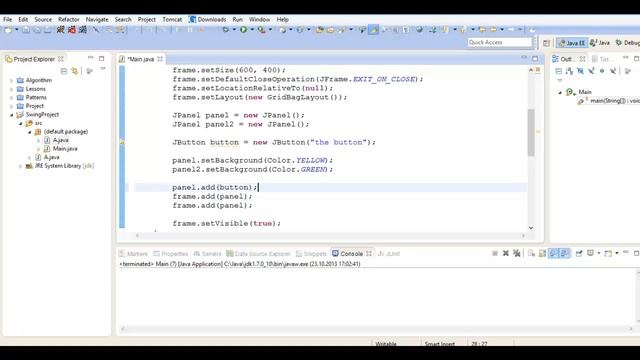The height and width of the screenshot is (360, 640).
Task: Click the Run green play icon
Action: [244, 29]
